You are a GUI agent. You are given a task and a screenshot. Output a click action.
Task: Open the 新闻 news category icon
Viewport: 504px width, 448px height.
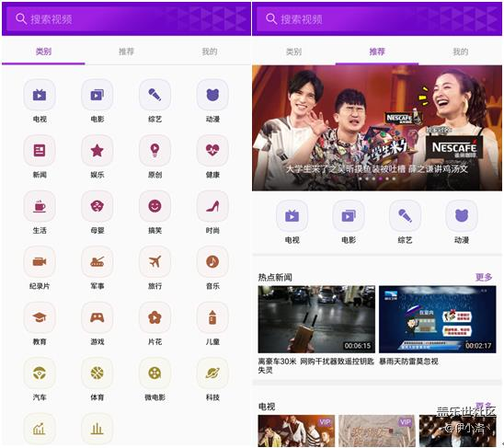click(40, 151)
